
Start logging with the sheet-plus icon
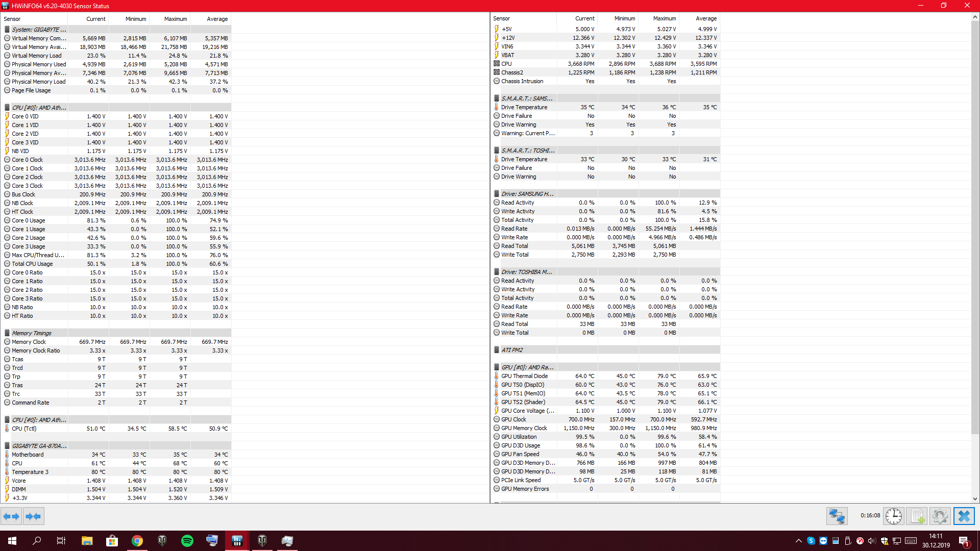(917, 516)
